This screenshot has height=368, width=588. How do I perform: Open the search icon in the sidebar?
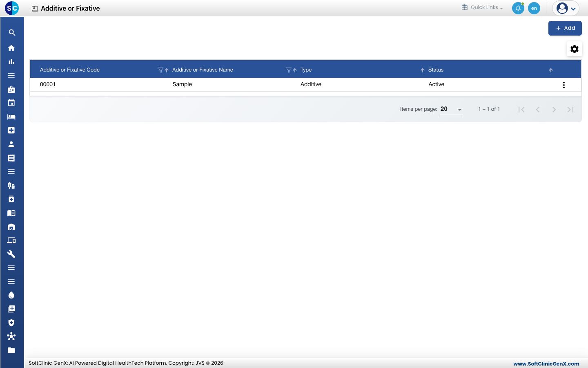tap(12, 33)
